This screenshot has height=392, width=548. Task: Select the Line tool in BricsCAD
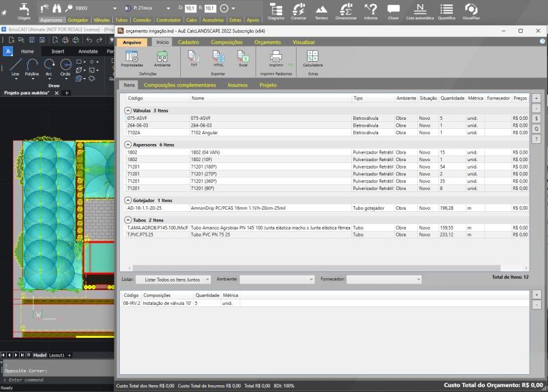(15, 67)
